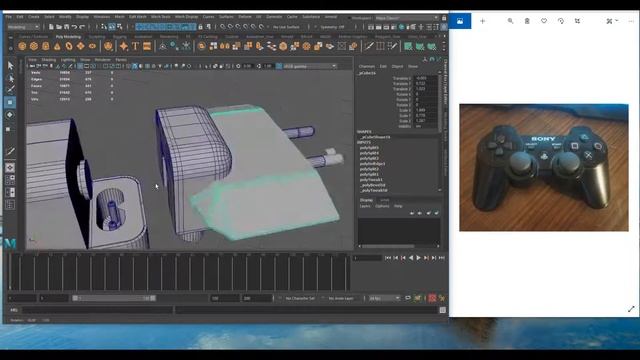Click the play forwards button
Image resolution: width=640 pixels, height=360 pixels.
point(418,258)
